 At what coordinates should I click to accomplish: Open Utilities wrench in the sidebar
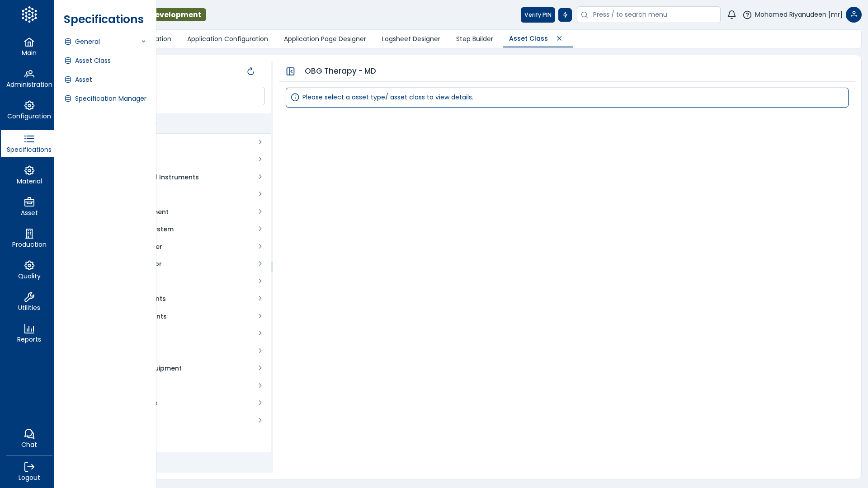click(x=29, y=301)
